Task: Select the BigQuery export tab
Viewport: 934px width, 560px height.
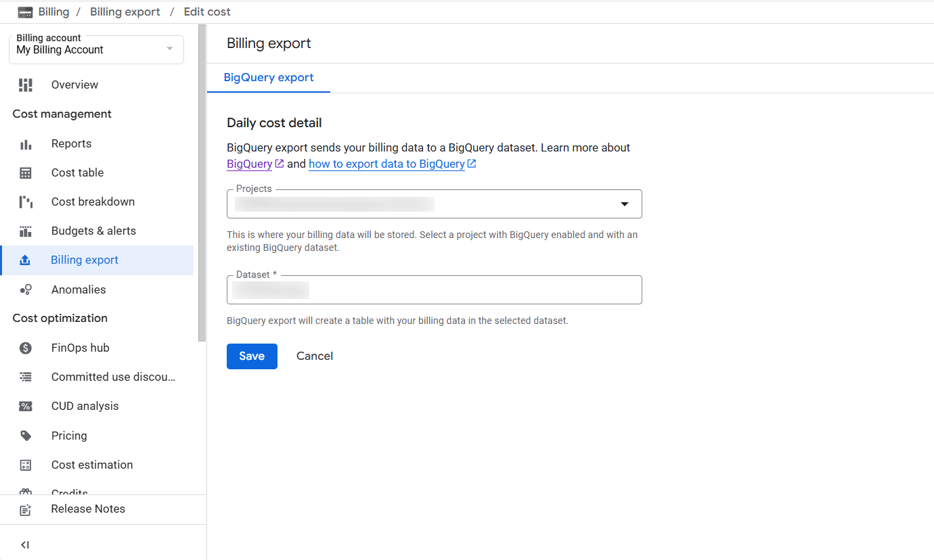Action: point(269,78)
